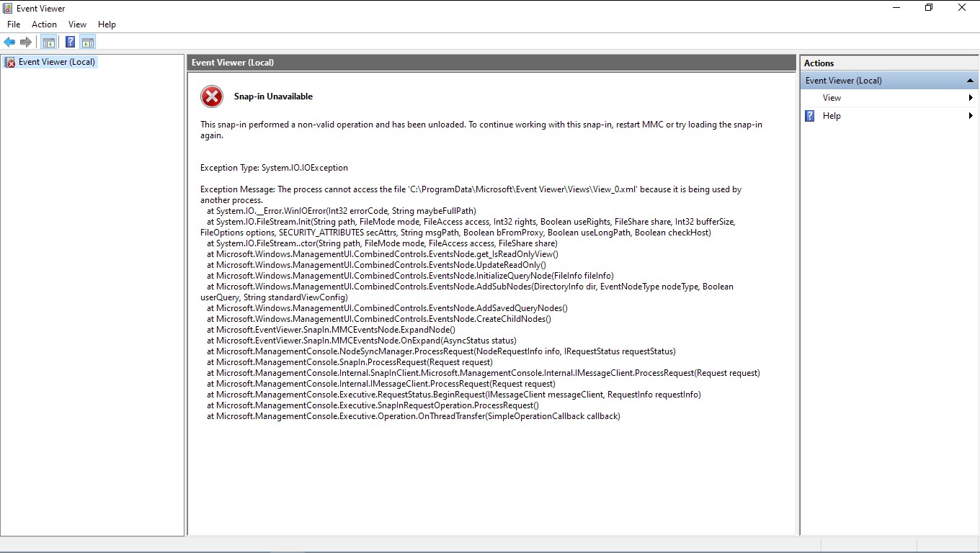Click the AddSavedQueryNodes() stack line
Screen dimensions: 980x553
point(387,308)
